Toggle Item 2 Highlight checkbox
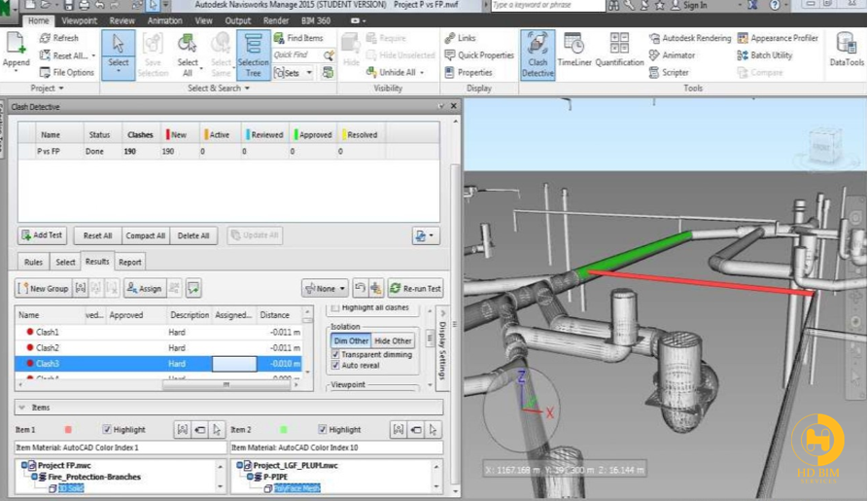This screenshot has width=868, height=501. [x=322, y=429]
